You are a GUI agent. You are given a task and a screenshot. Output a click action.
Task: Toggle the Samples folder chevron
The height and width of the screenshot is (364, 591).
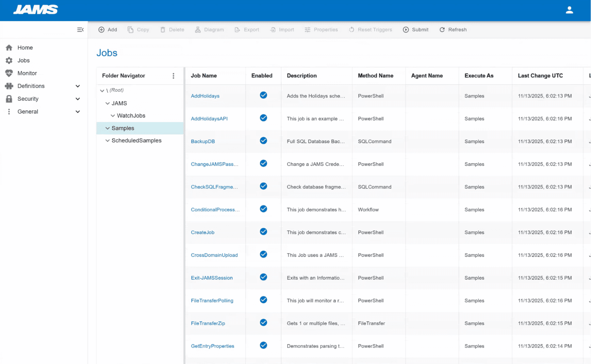pyautogui.click(x=108, y=128)
